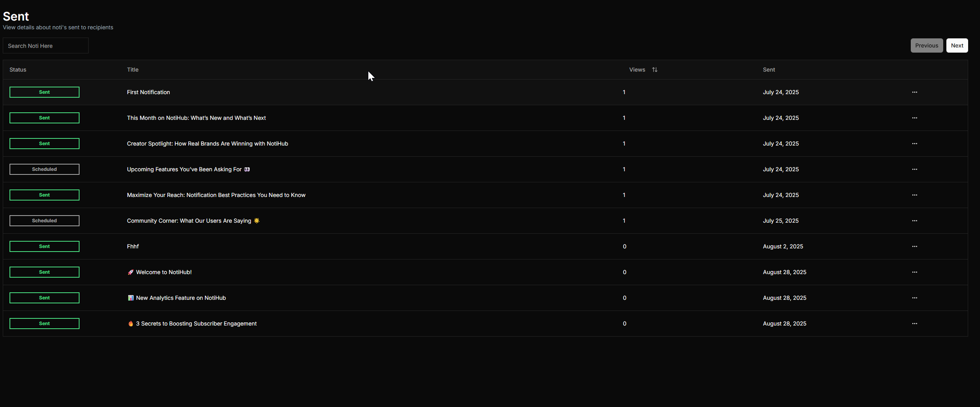This screenshot has width=980, height=407.
Task: Open options for This Month on NotiHub row
Action: (x=914, y=118)
